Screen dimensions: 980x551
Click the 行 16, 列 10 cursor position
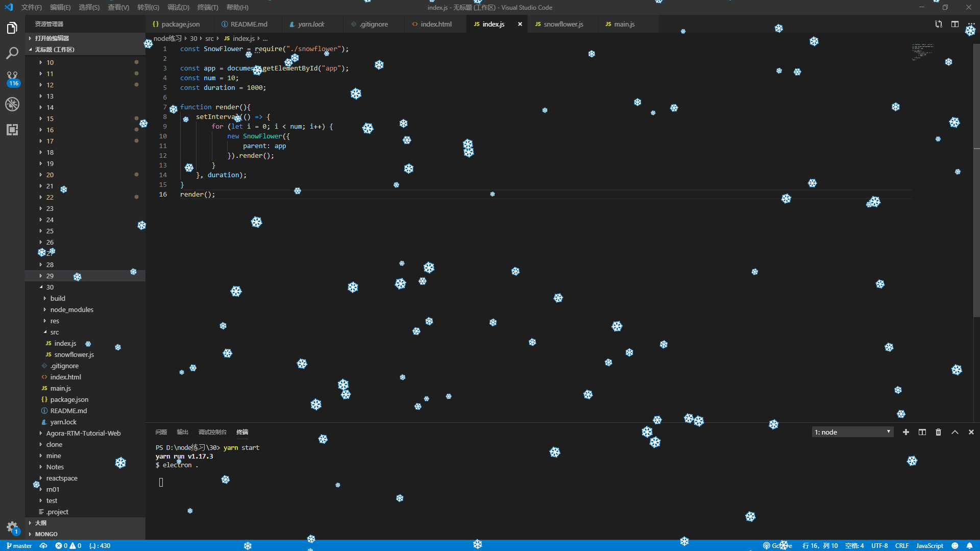[x=820, y=545]
